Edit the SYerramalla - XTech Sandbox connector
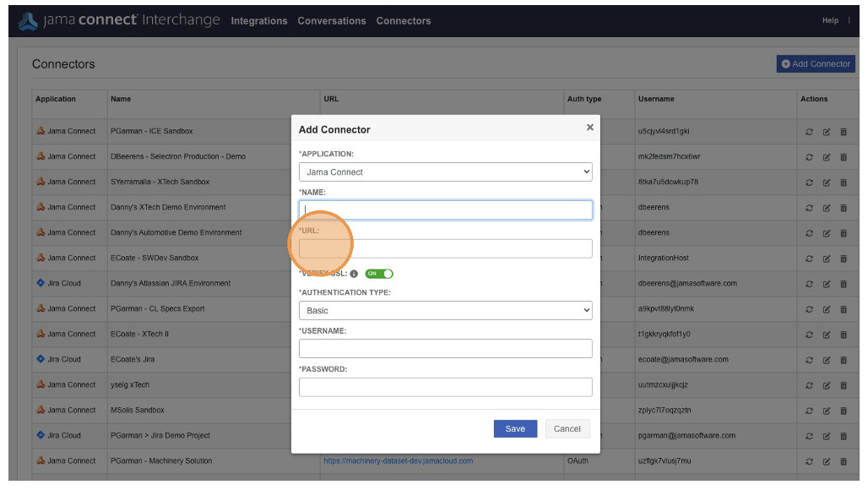The width and height of the screenshot is (868, 490). 827,182
